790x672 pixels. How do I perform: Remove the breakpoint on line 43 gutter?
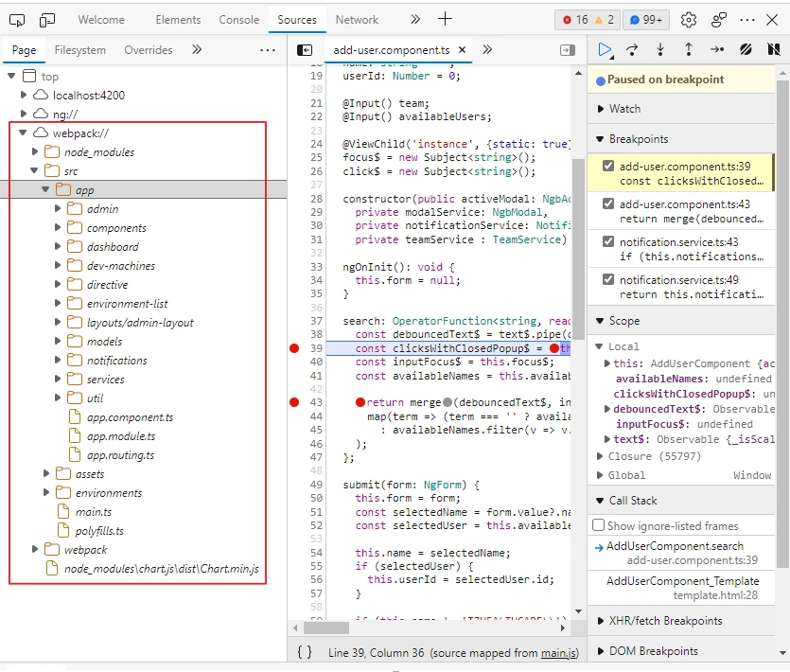click(294, 402)
